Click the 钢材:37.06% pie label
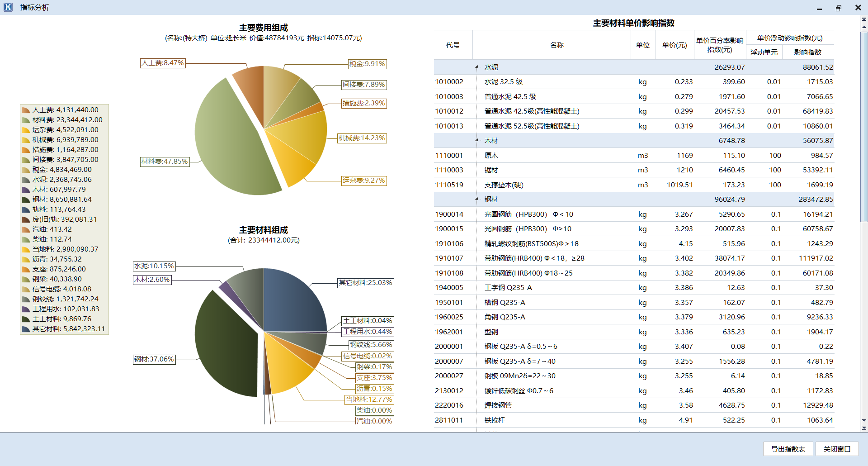Image resolution: width=868 pixels, height=466 pixels. 154,359
